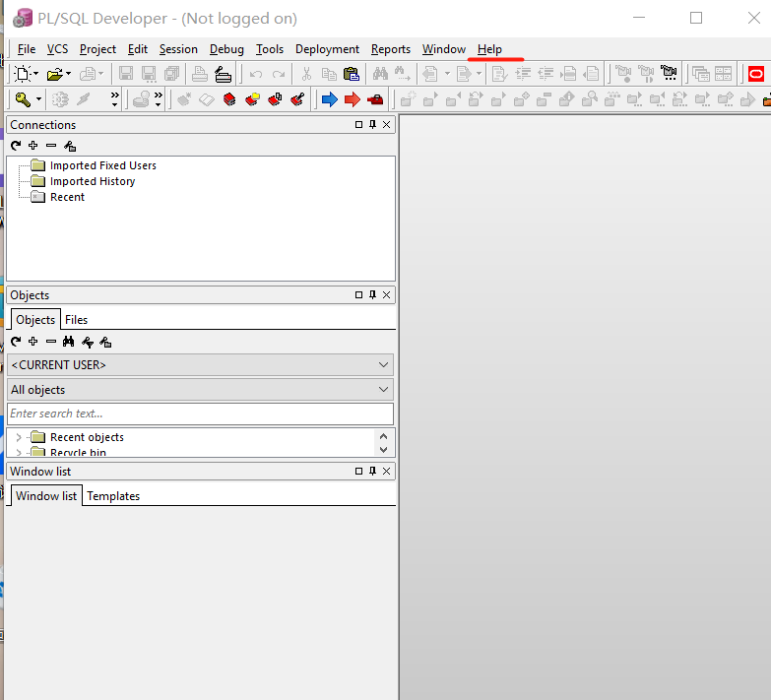
Task: Click the Enter search text field
Action: click(x=200, y=414)
